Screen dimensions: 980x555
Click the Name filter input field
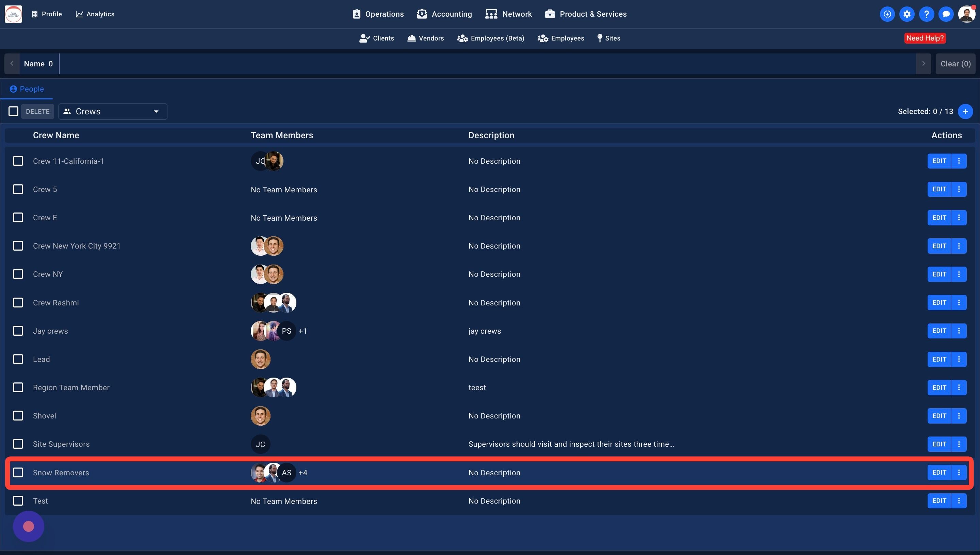[488, 64]
